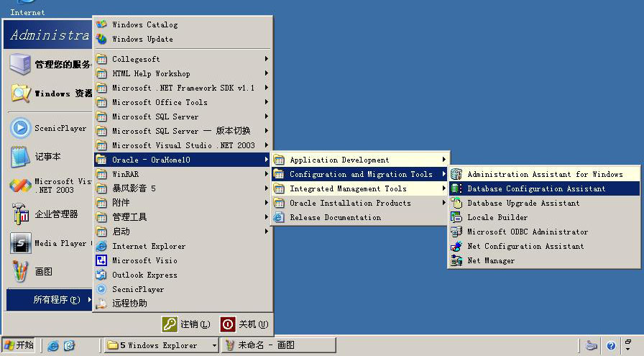The image size is (644, 356).
Task: Click the Microsoft Visio program icon
Action: [x=101, y=260]
